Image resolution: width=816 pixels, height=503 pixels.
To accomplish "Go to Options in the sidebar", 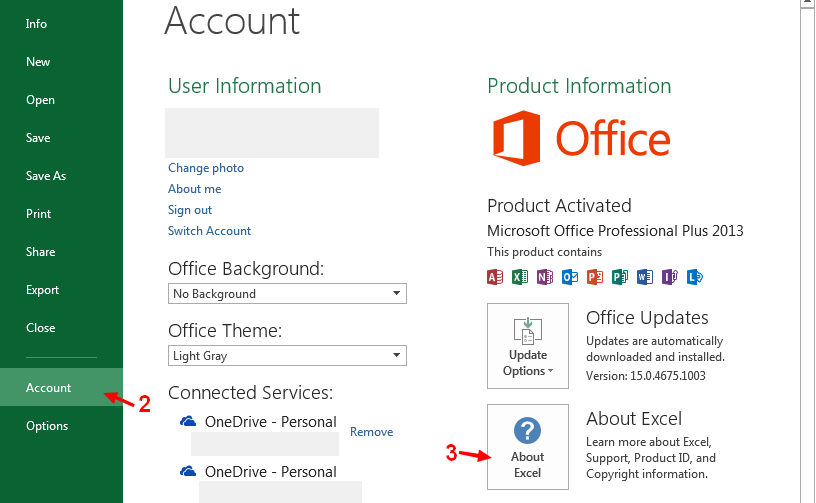I will coord(47,426).
